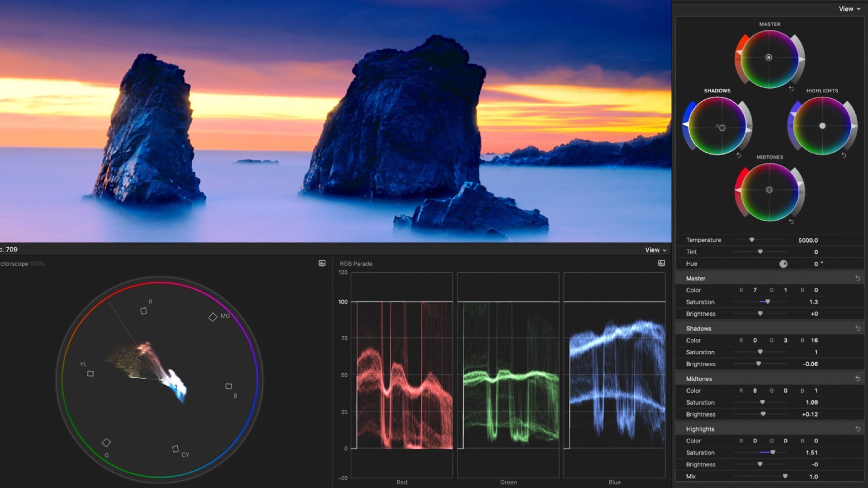Click the Mix slider handle
The image size is (868, 488).
[785, 476]
